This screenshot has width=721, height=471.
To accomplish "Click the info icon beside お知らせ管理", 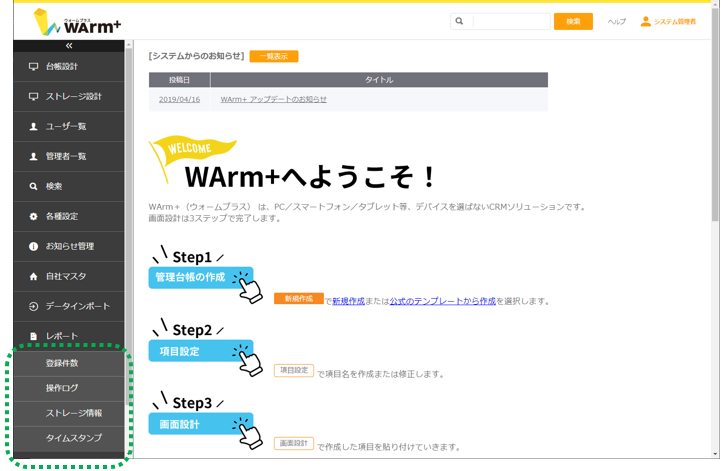I will 34,246.
